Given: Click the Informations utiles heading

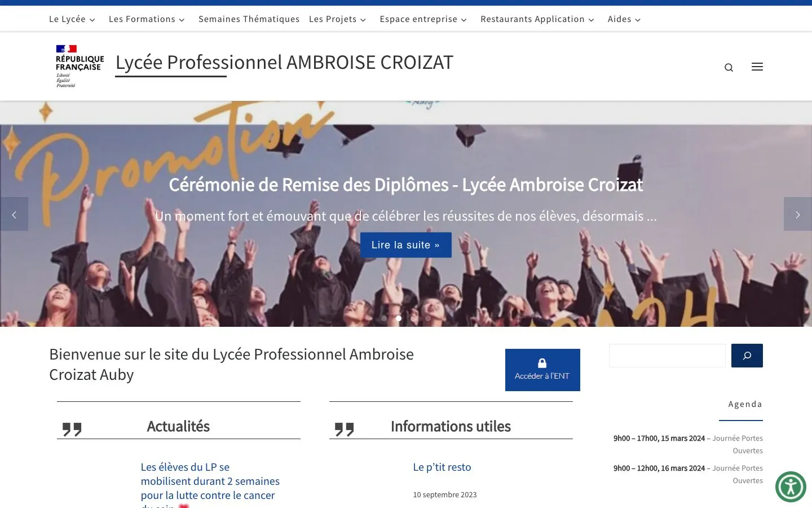Looking at the screenshot, I should (451, 426).
